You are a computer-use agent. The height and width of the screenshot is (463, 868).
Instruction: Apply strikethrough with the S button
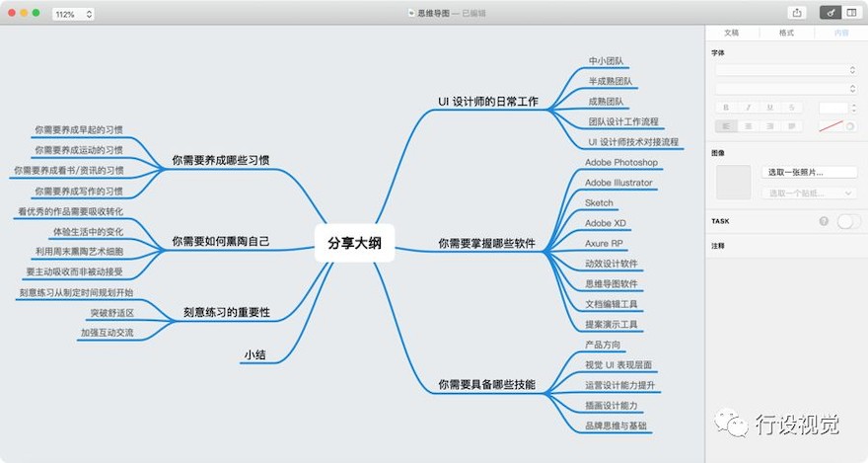(792, 108)
